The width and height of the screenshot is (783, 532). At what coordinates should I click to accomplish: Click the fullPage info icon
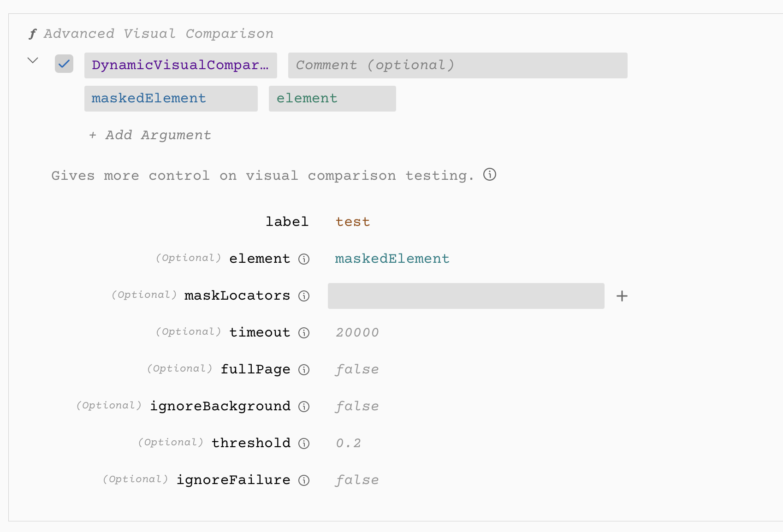pos(304,370)
